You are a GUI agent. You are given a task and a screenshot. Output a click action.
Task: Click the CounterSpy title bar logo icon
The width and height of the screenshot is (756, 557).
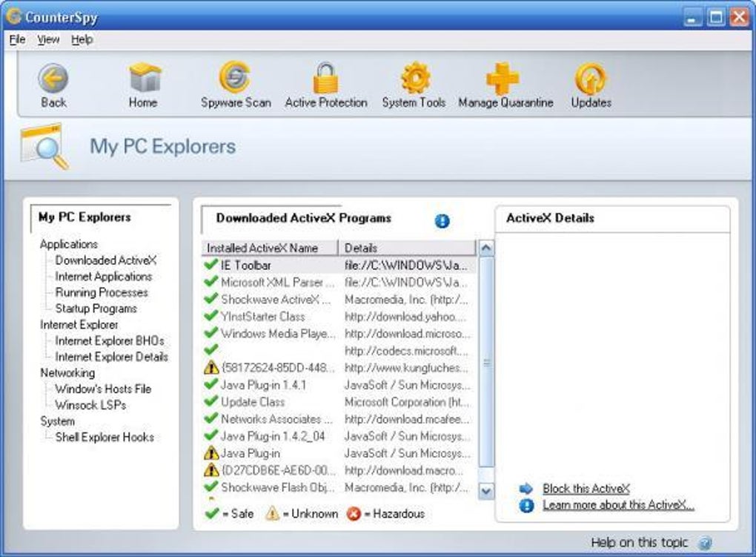coord(13,17)
